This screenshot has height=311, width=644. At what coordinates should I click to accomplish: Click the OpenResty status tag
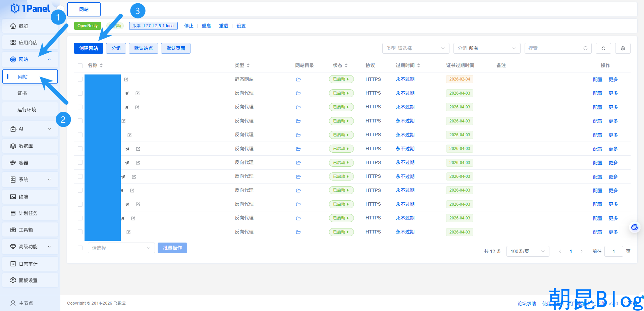pyautogui.click(x=88, y=26)
